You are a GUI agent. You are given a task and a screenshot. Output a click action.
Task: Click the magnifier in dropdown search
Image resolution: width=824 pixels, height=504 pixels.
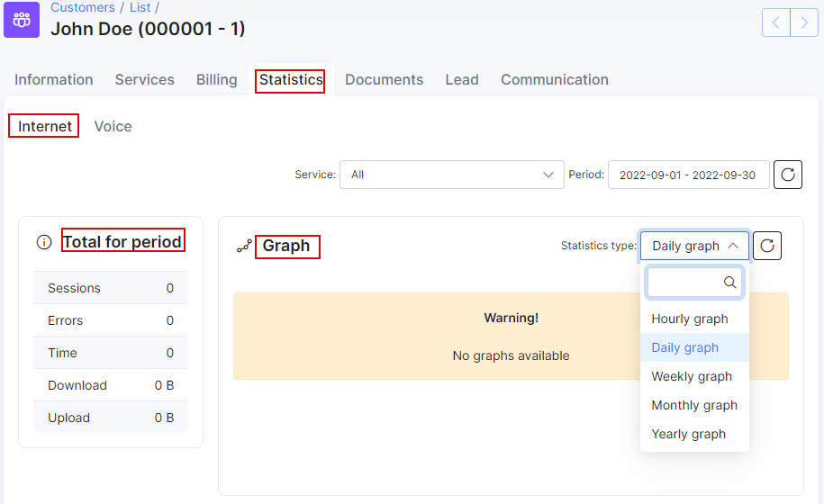click(x=730, y=283)
